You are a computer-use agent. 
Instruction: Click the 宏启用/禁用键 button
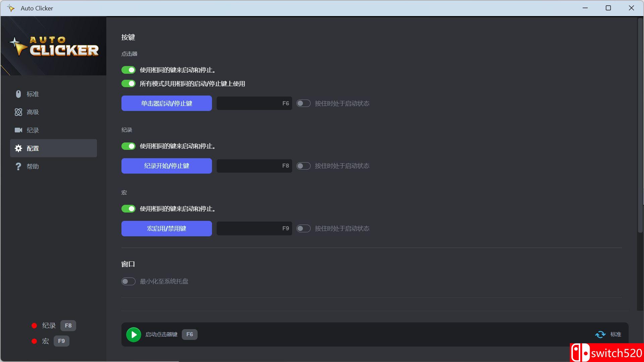(x=166, y=228)
